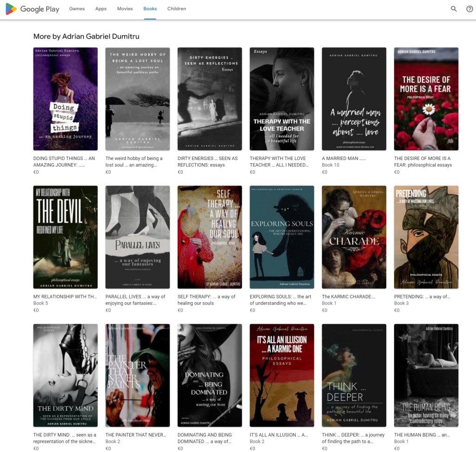Viewport: 476px width, 452px height.
Task: Open the Help question mark icon
Action: 469,9
